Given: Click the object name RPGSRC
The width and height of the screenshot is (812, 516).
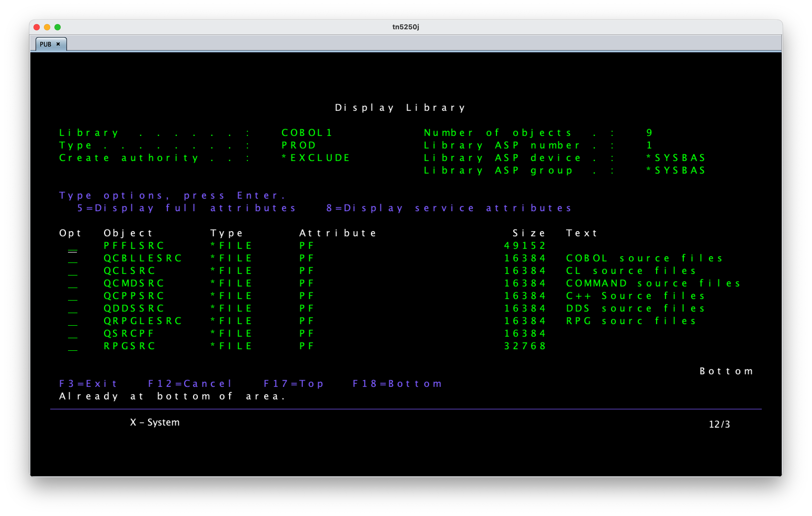Looking at the screenshot, I should click(129, 346).
